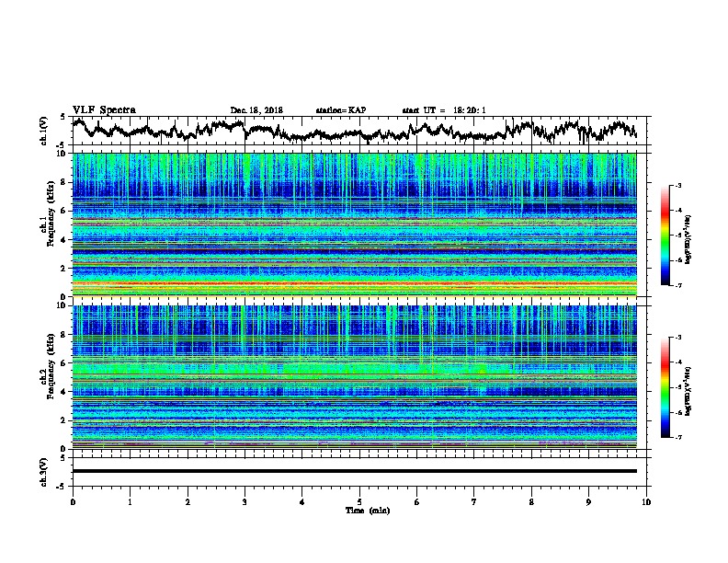This screenshot has height=563, width=728.
Task: Click the ch.3 flat black trace
Action: [354, 471]
